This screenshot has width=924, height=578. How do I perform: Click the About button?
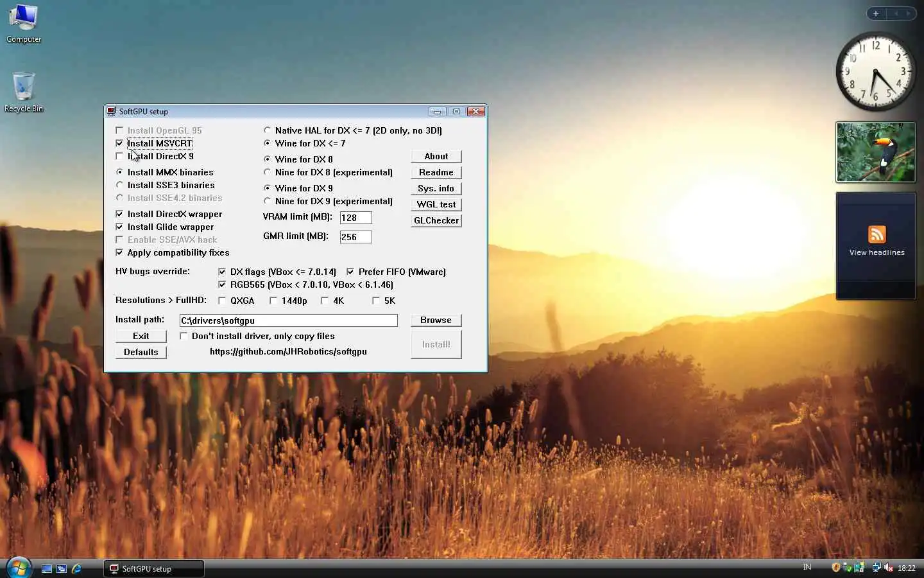436,156
